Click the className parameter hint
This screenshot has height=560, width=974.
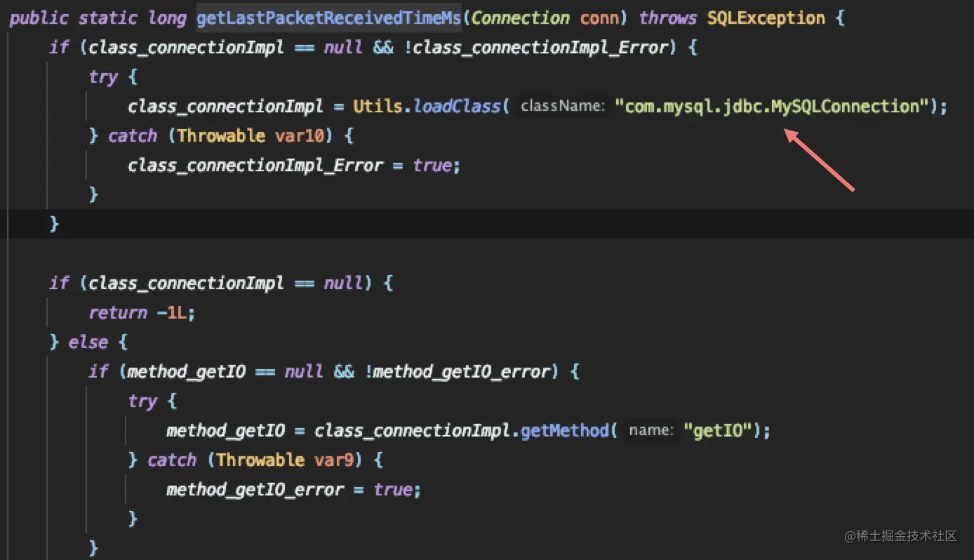562,106
